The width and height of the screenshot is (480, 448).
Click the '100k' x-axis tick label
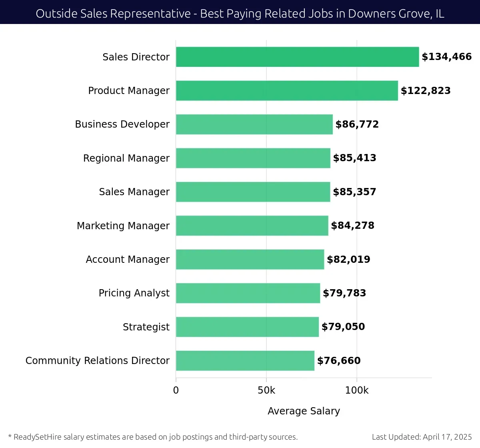(357, 390)
